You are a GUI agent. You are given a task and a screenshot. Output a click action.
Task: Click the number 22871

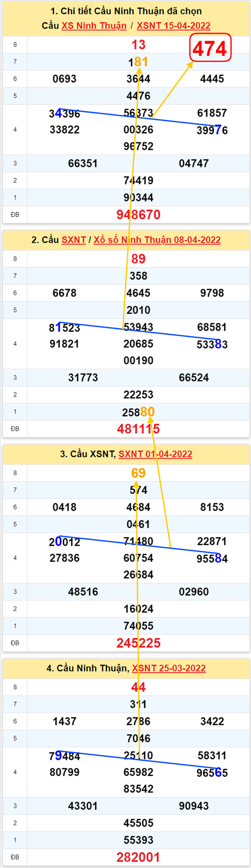point(212,542)
